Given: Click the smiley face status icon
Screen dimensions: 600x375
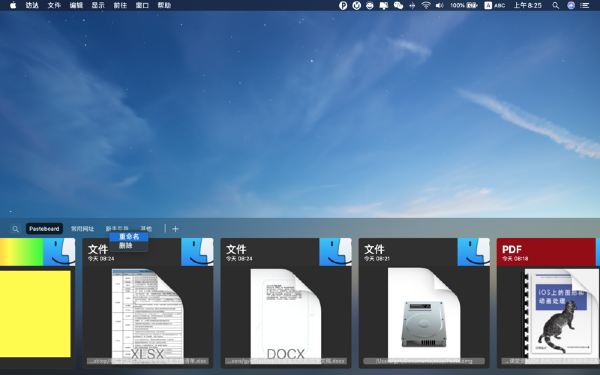Looking at the screenshot, I should (x=370, y=5).
